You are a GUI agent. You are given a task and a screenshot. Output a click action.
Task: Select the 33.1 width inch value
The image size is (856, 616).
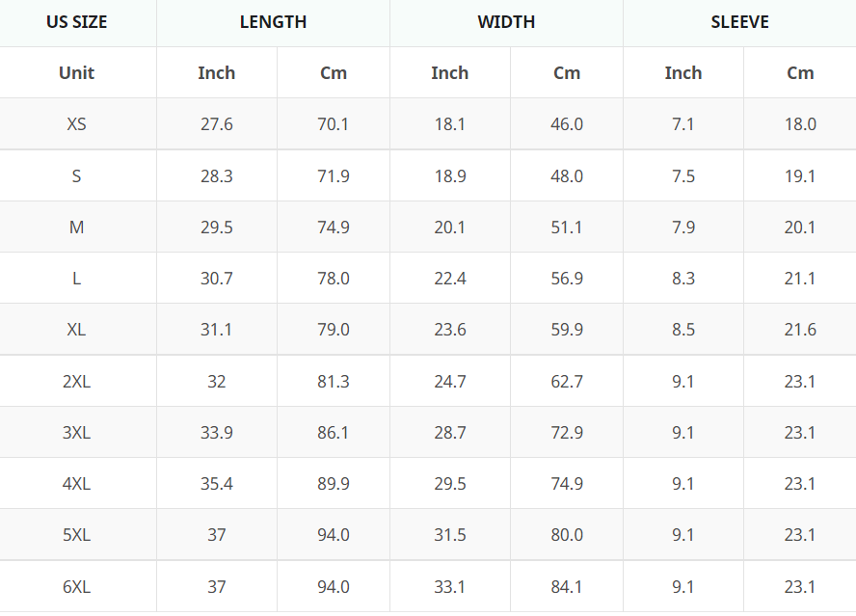(x=450, y=586)
